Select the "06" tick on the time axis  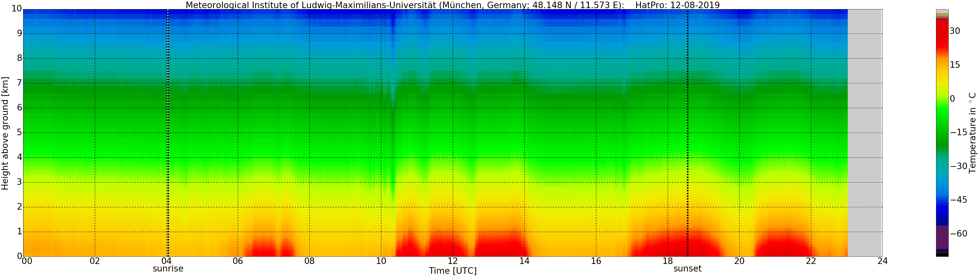coord(238,261)
